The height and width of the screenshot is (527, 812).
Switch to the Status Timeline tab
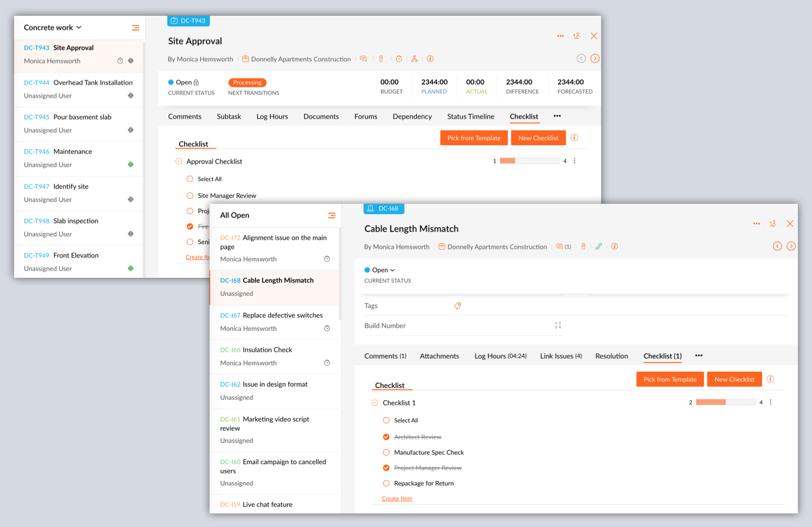tap(470, 116)
